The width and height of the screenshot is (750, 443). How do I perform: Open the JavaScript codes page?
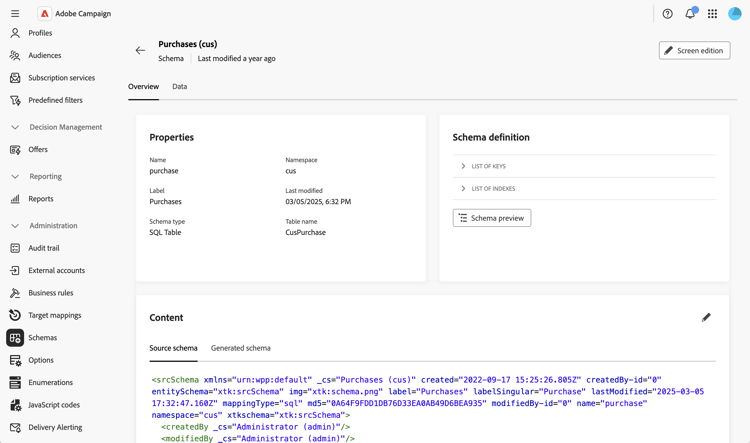click(x=54, y=405)
